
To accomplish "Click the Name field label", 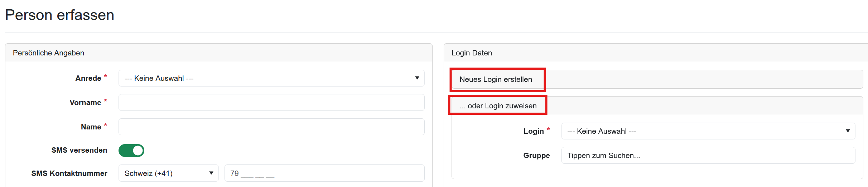I will pos(91,127).
